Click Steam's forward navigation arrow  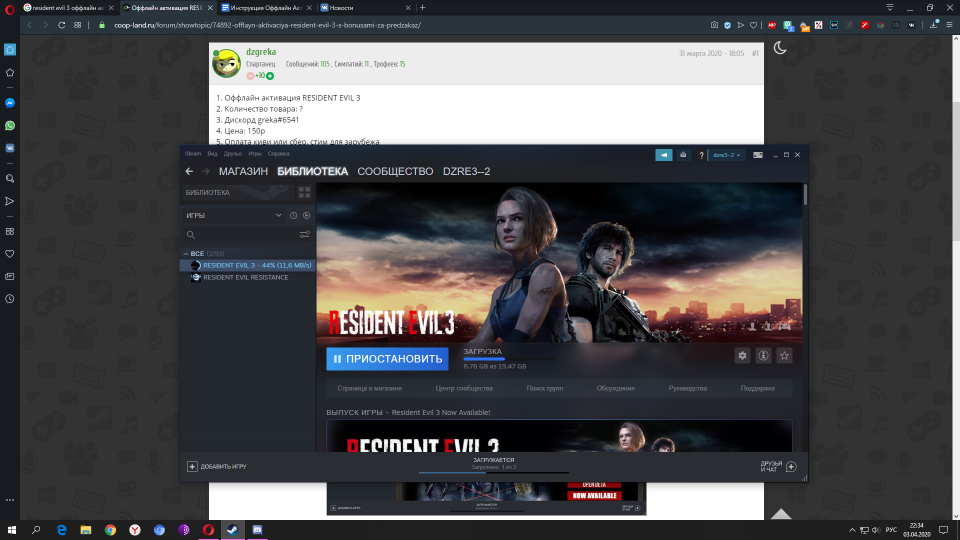[x=206, y=171]
